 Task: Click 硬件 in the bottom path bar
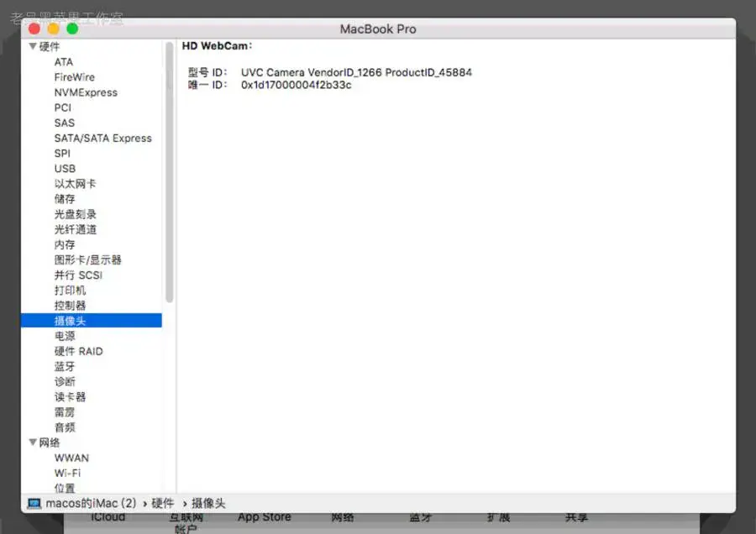tap(162, 503)
